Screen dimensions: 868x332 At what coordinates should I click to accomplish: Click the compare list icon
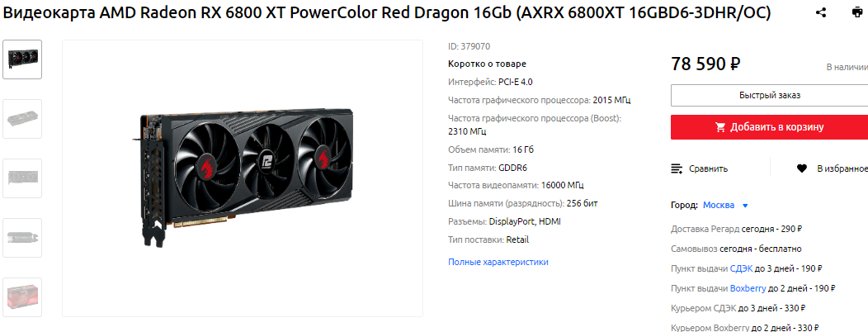(677, 168)
